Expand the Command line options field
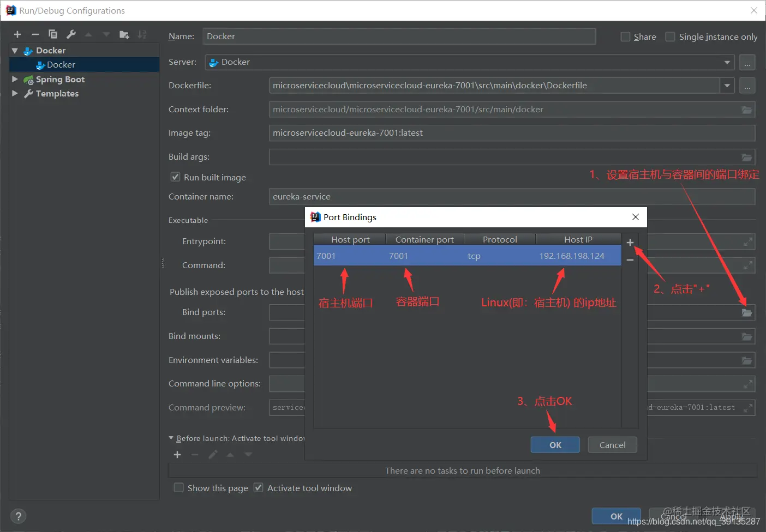 748,384
